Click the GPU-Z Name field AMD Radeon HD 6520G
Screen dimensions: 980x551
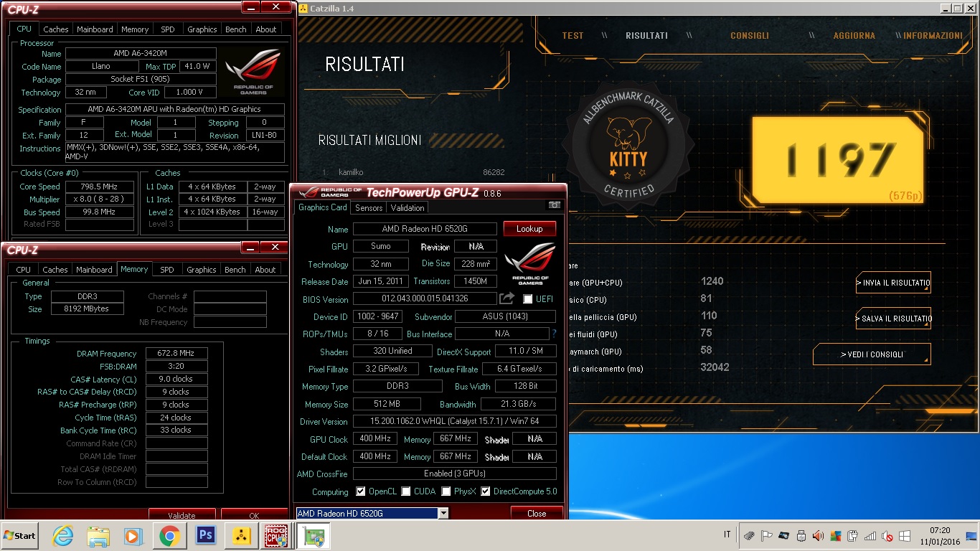tap(425, 229)
